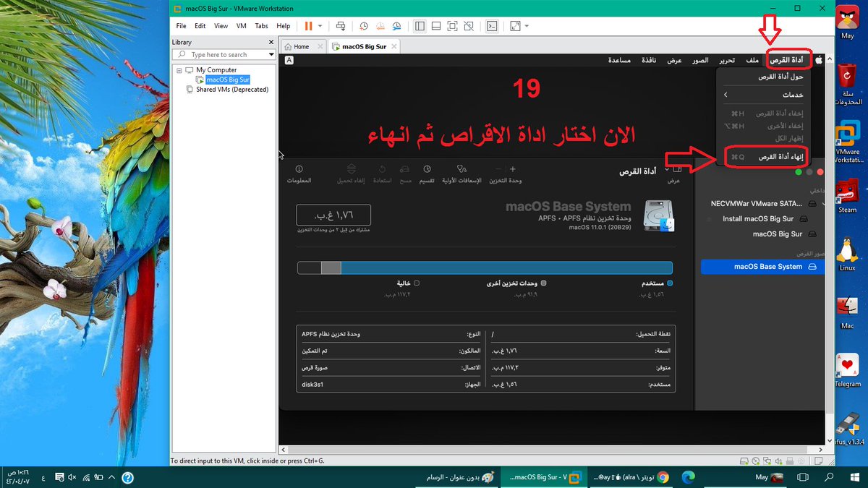Click the Send Ctrl+Alt+Del toolbar icon
The width and height of the screenshot is (868, 488).
pos(341,26)
